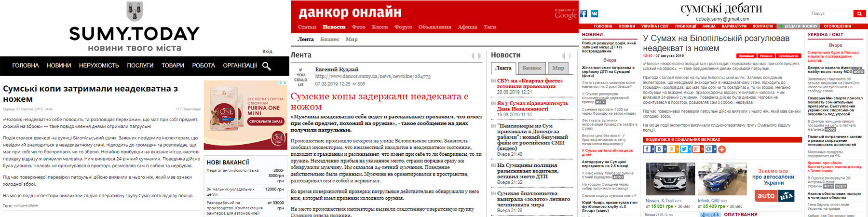The image size is (868, 217).
Task: Select the Мир tab in Новости sidebar
Action: tap(558, 68)
